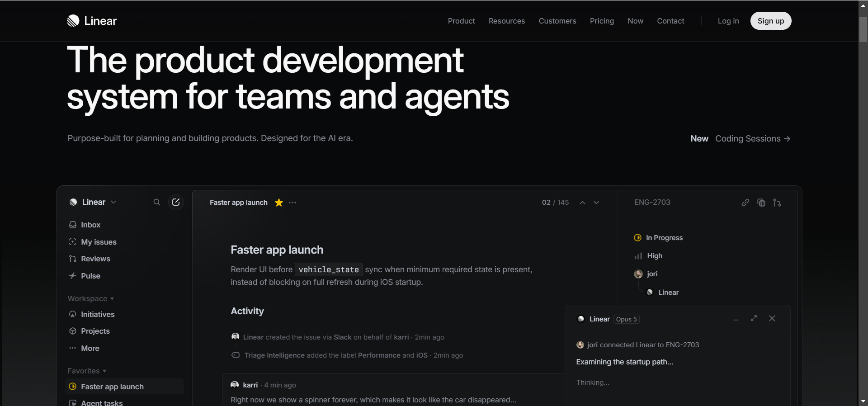Image resolution: width=868 pixels, height=406 pixels.
Task: Click the copy issue ID icon
Action: 761,203
